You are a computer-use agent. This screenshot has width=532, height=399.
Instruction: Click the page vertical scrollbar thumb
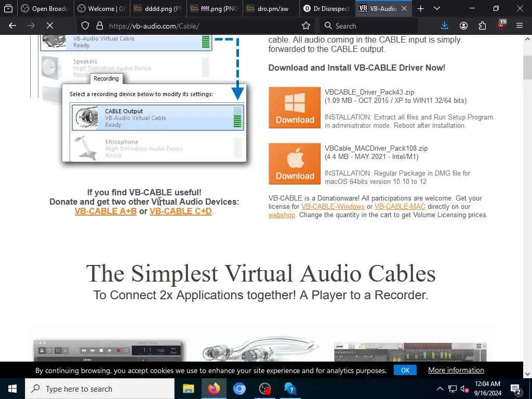click(527, 67)
